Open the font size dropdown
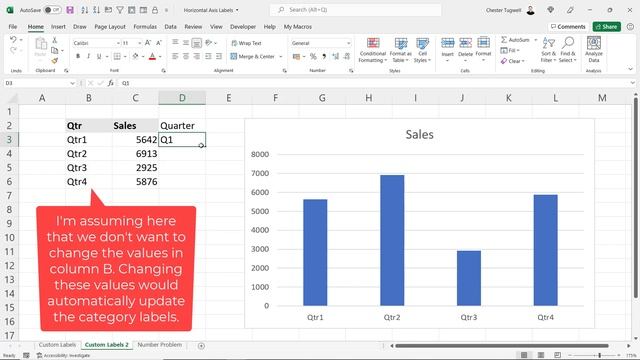The width and height of the screenshot is (640, 360). click(139, 43)
